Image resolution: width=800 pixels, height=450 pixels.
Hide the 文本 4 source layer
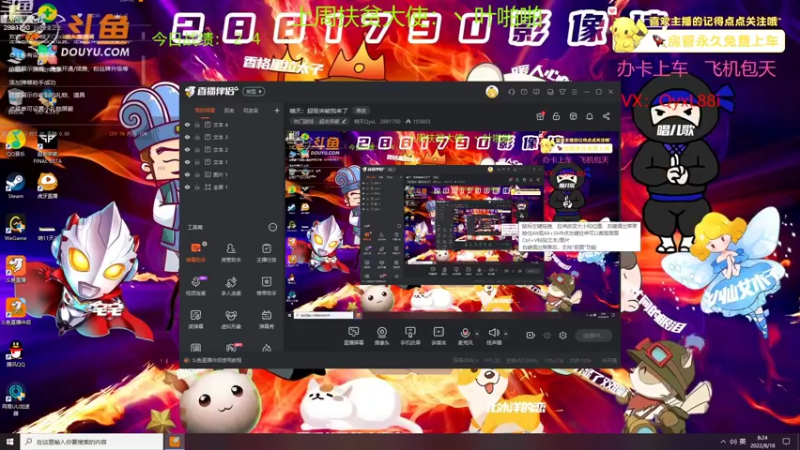(187, 124)
